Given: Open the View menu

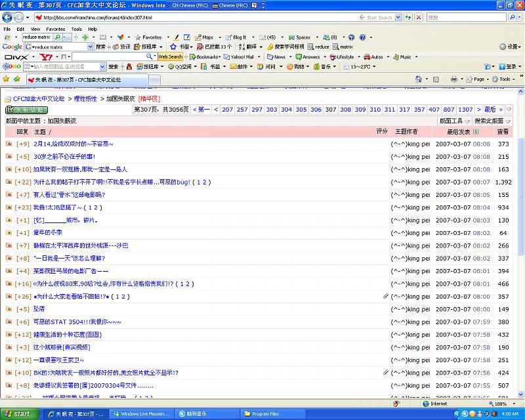Looking at the screenshot, I should coord(35,29).
